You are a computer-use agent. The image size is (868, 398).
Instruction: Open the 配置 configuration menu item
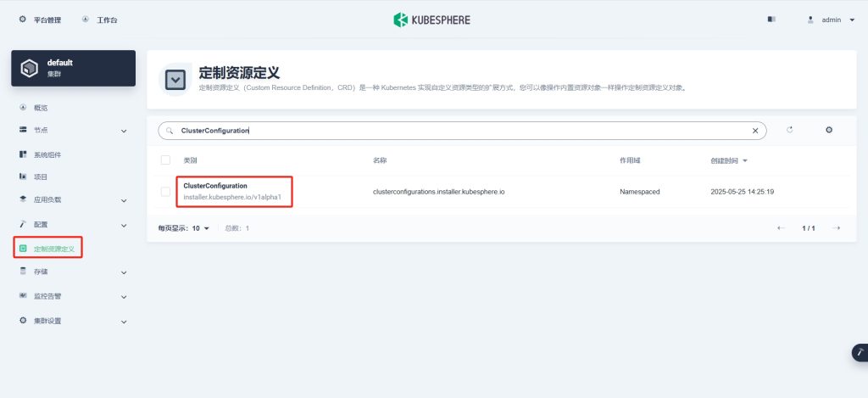pyautogui.click(x=41, y=225)
